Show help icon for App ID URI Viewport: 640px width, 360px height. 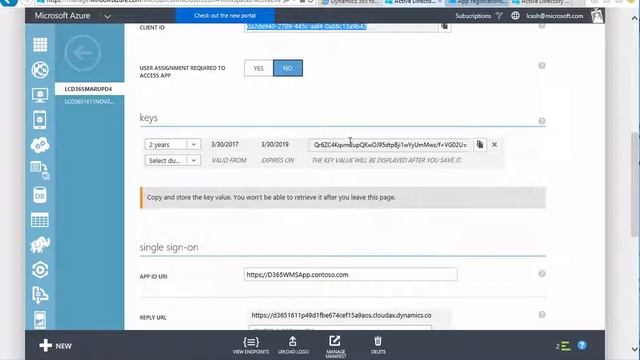coord(542,273)
